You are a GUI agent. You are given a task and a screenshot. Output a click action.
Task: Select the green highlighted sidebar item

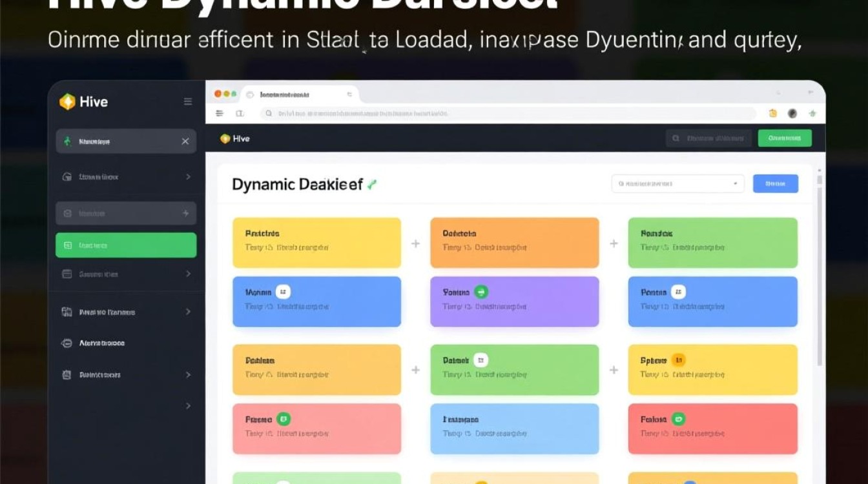coord(126,245)
